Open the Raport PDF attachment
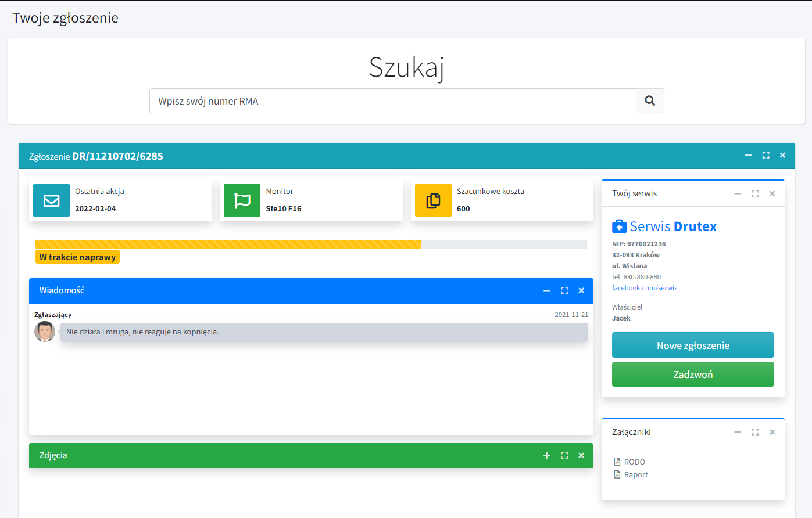 pyautogui.click(x=636, y=474)
